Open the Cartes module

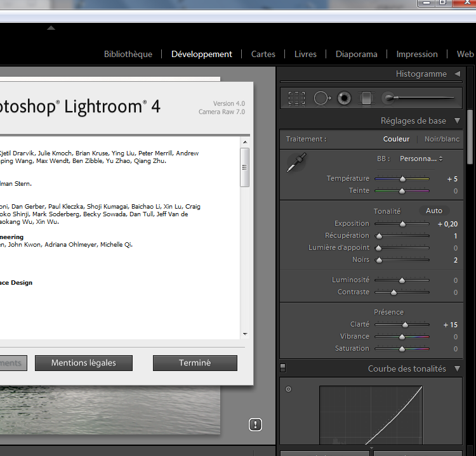coord(263,54)
